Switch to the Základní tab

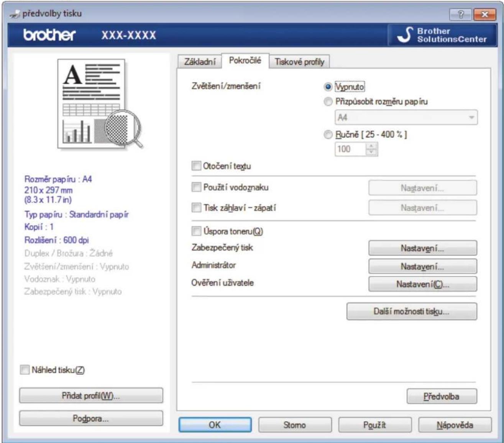200,62
